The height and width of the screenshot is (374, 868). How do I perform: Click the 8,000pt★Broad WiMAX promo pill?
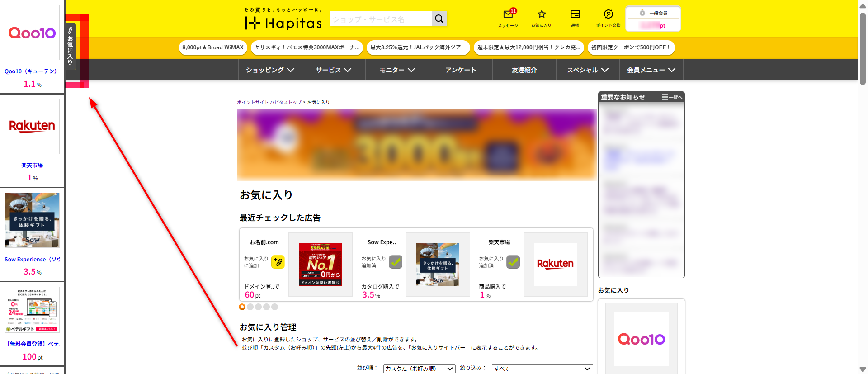click(213, 47)
